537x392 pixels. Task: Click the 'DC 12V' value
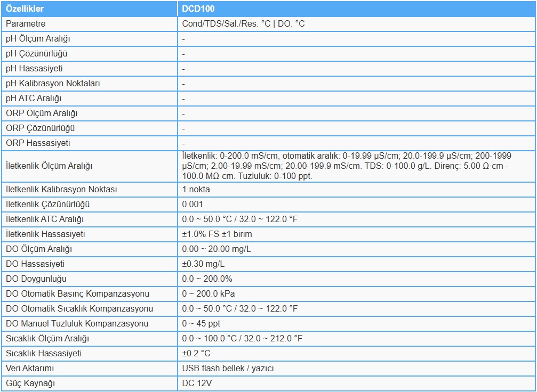tap(197, 383)
